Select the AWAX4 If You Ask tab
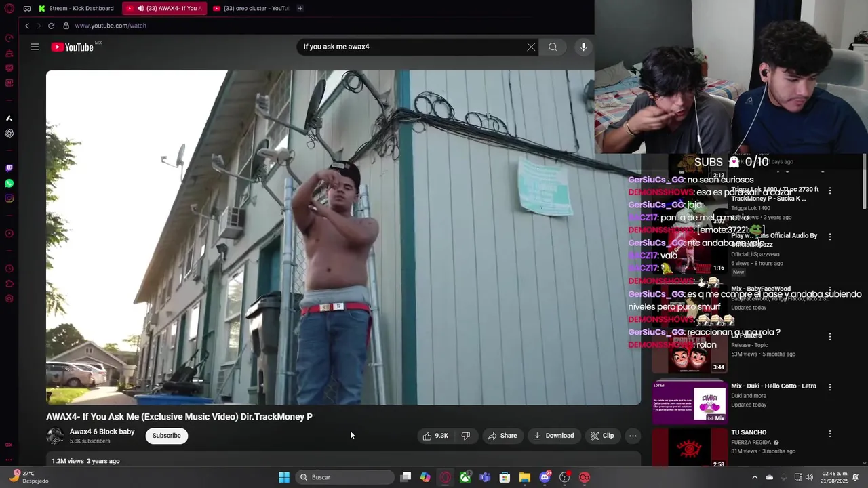Screen dimensions: 868x488 165,8
